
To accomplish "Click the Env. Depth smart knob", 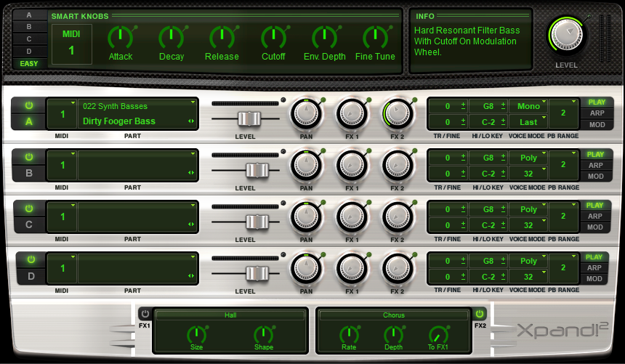I will coord(324,39).
